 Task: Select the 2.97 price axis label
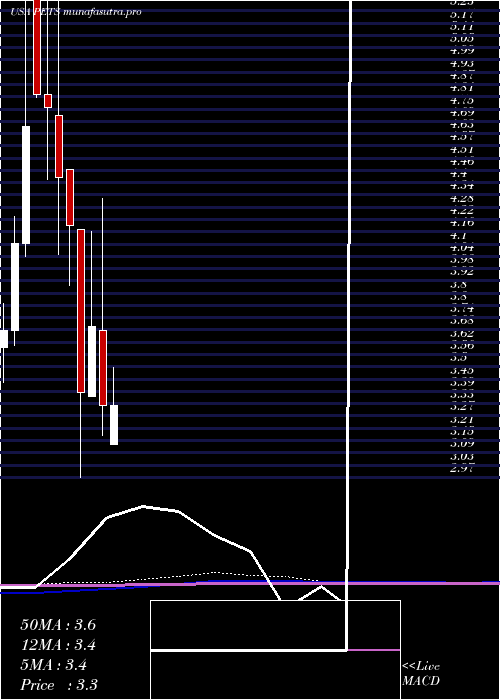(462, 468)
